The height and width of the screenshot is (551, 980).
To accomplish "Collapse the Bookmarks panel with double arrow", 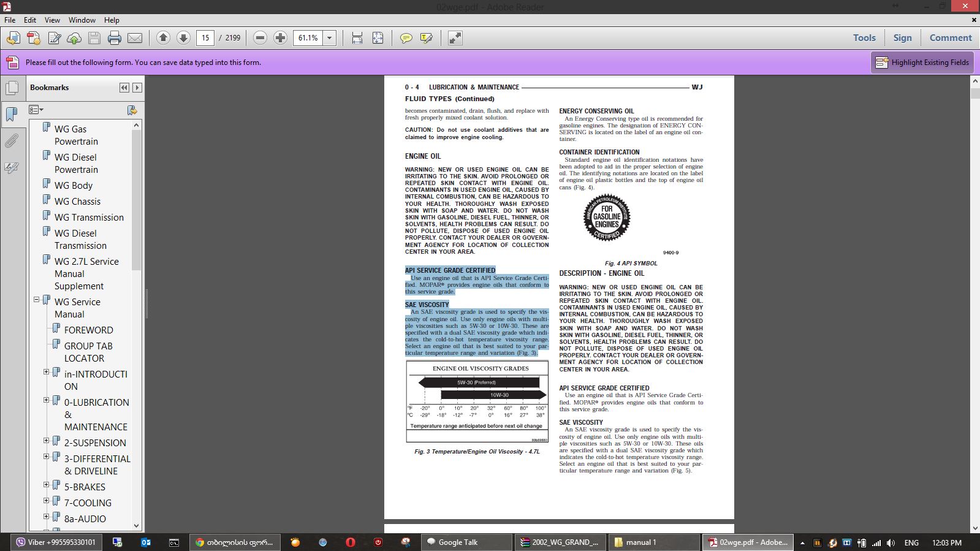I will pyautogui.click(x=124, y=88).
